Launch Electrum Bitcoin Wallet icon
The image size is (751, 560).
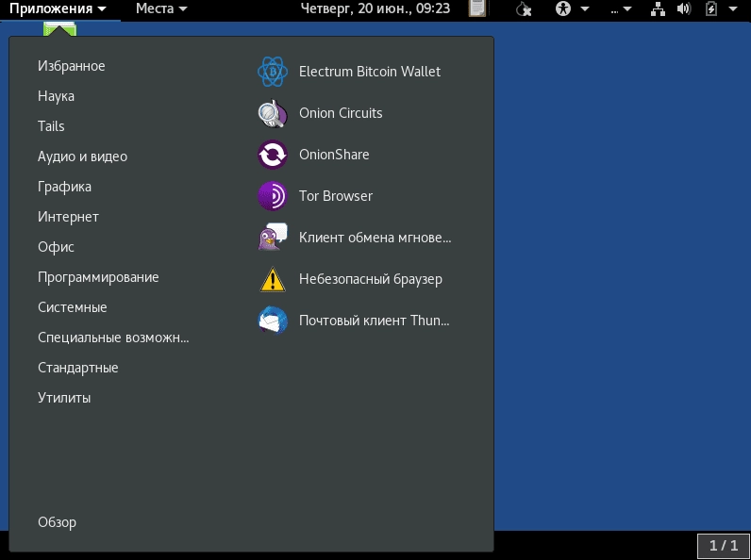(x=273, y=72)
